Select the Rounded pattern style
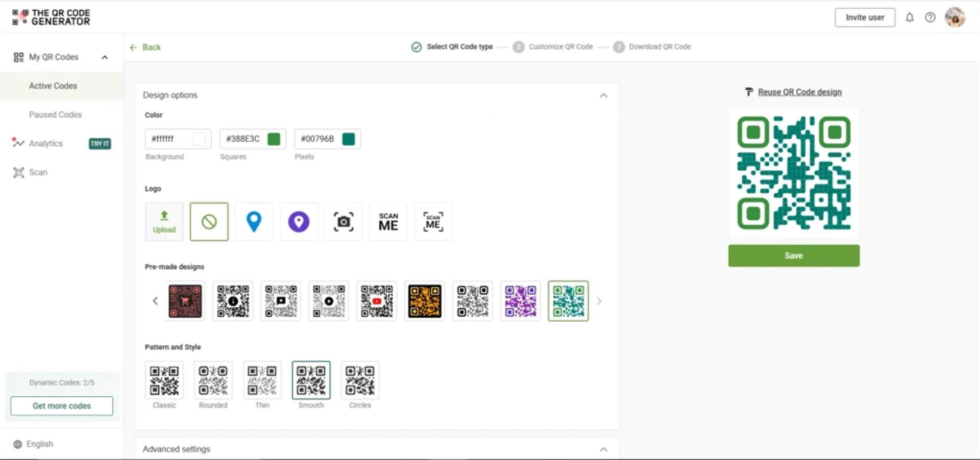This screenshot has width=980, height=460. [x=213, y=380]
